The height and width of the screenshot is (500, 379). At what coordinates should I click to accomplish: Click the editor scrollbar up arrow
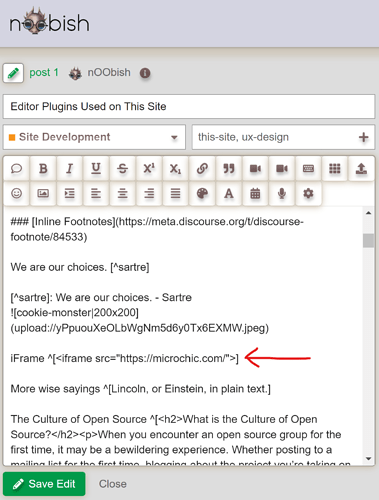click(368, 213)
